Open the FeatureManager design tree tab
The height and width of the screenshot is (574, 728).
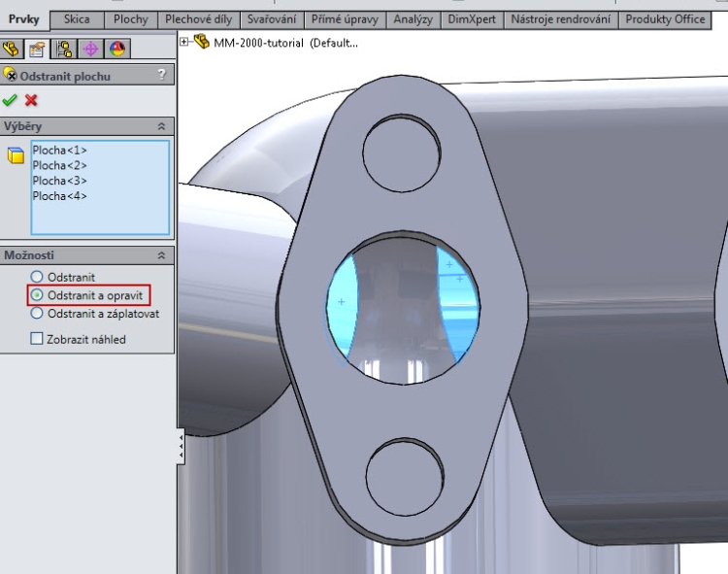click(x=12, y=49)
